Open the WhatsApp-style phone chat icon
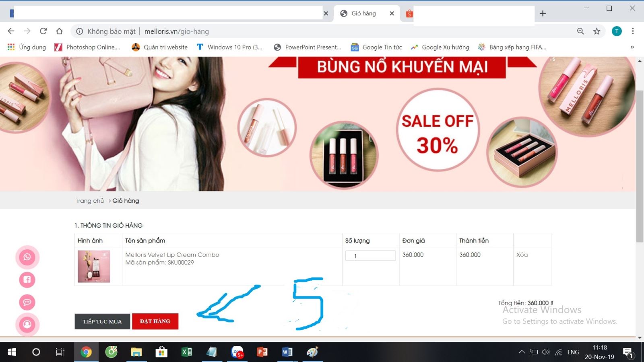644x362 pixels. pos(27,257)
